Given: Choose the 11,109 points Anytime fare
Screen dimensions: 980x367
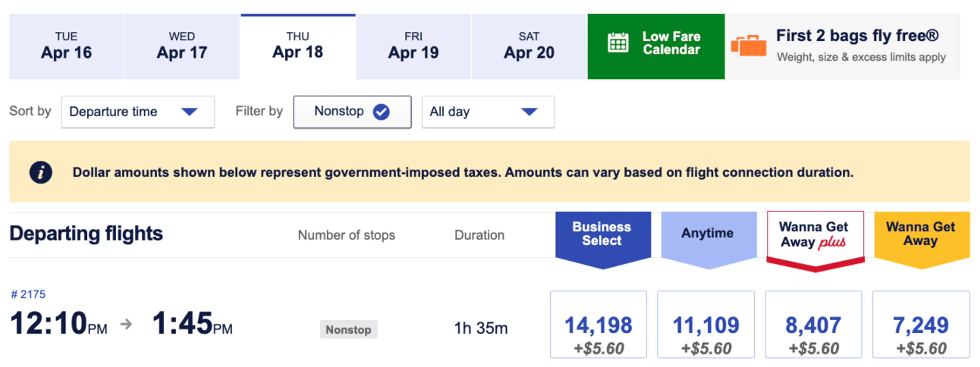Looking at the screenshot, I should (x=706, y=324).
